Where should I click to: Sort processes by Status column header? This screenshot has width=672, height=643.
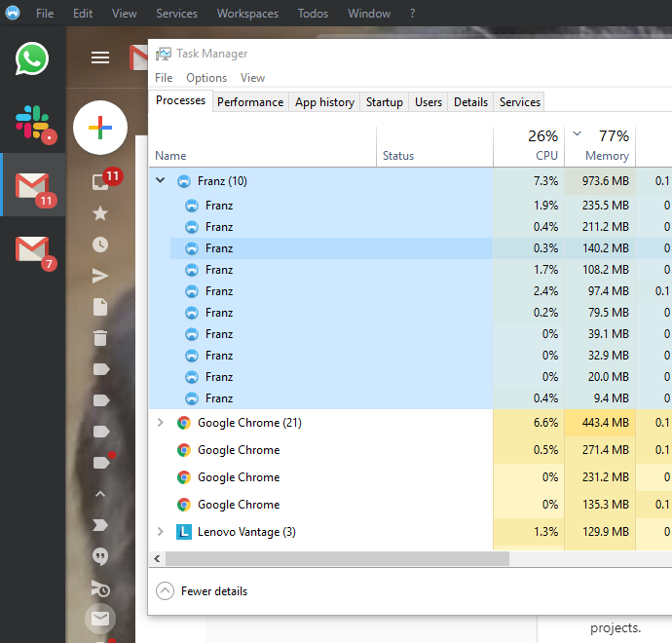[435, 146]
